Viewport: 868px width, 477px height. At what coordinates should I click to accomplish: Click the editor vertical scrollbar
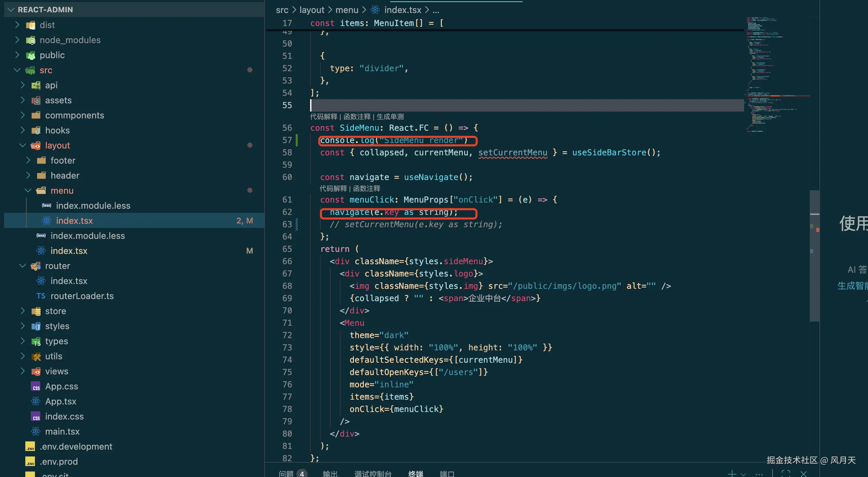(815, 257)
